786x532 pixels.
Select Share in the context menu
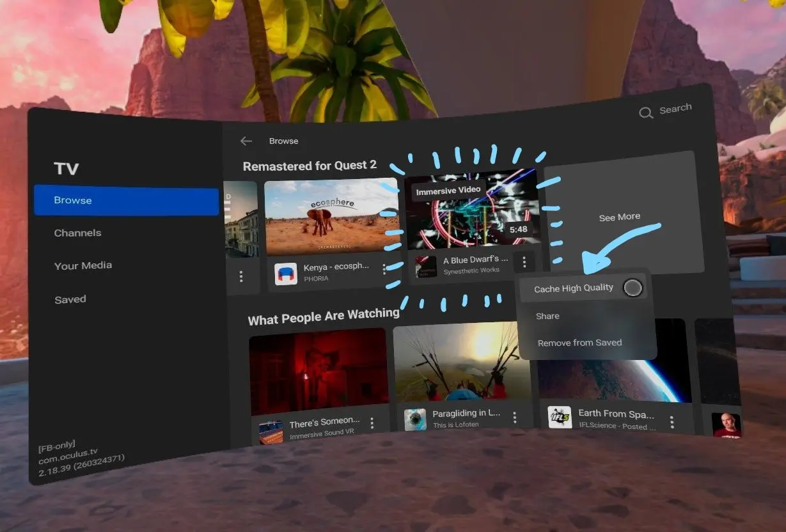coord(547,316)
